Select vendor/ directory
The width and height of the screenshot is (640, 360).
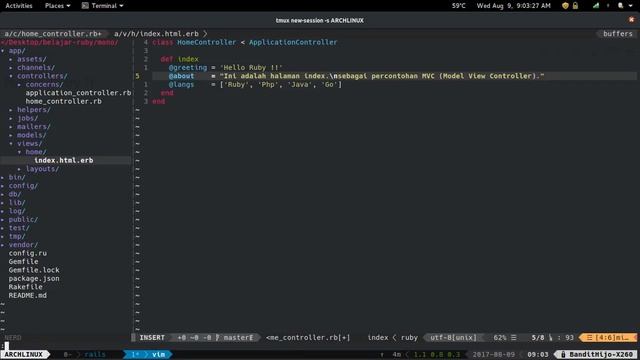pos(23,245)
